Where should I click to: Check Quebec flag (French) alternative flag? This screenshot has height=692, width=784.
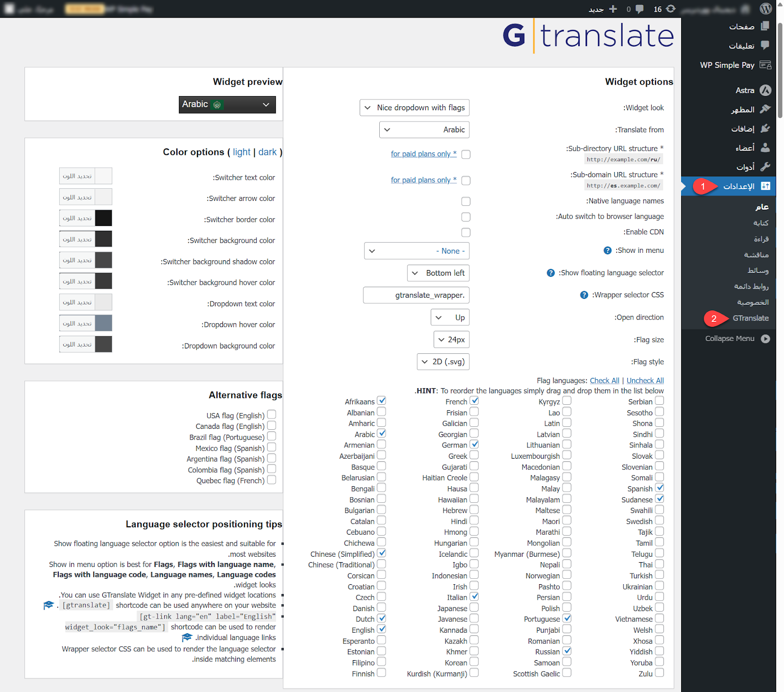pos(271,480)
